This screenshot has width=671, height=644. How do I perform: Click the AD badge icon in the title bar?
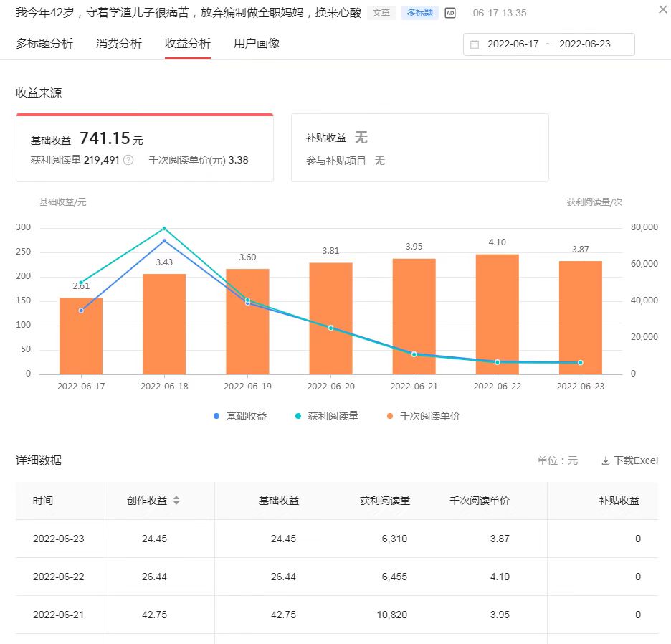click(449, 12)
